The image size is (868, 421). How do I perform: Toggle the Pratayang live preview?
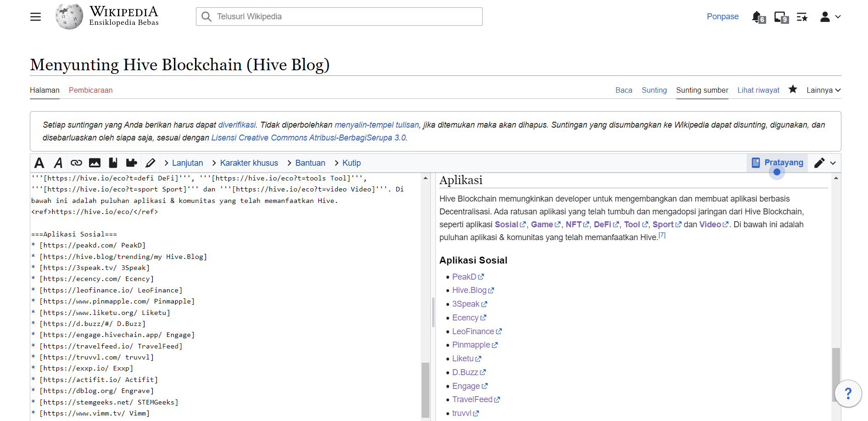(777, 163)
